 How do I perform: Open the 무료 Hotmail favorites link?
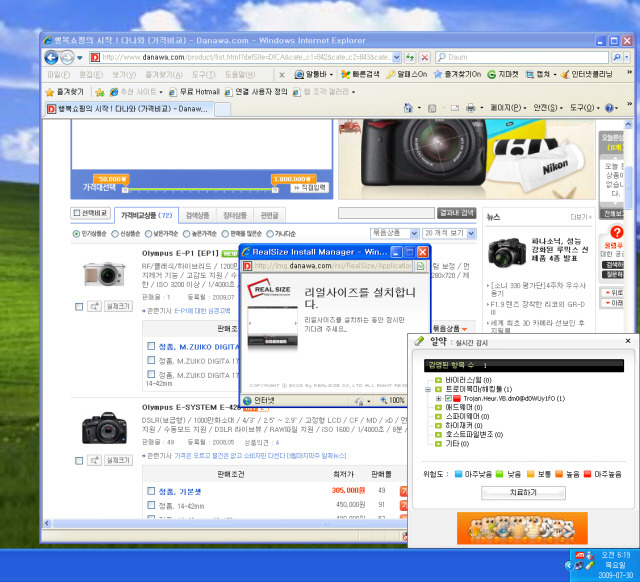(194, 92)
